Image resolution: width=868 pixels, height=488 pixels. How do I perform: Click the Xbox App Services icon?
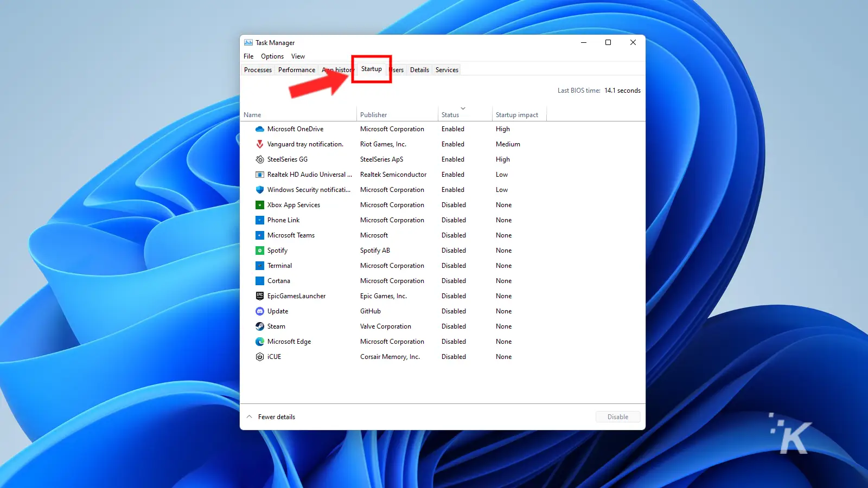click(260, 205)
